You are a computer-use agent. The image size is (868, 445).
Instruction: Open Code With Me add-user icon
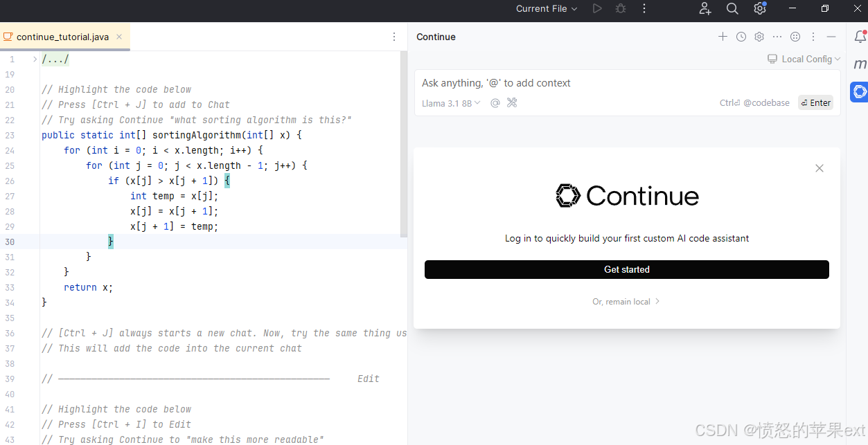coord(705,8)
